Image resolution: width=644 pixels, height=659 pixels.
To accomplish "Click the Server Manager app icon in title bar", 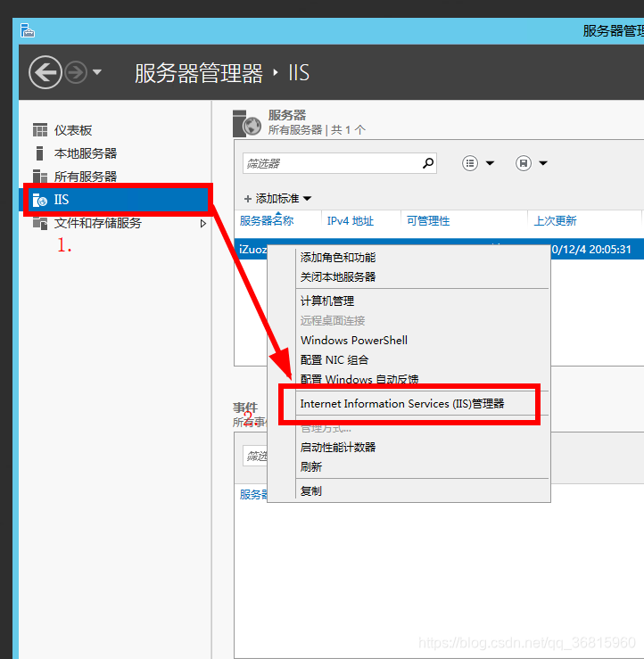I will [28, 30].
